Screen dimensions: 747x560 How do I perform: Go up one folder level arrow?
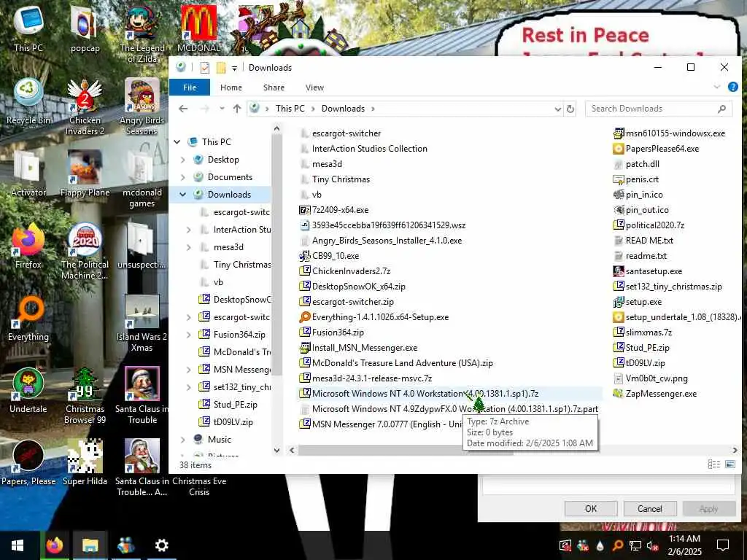237,109
